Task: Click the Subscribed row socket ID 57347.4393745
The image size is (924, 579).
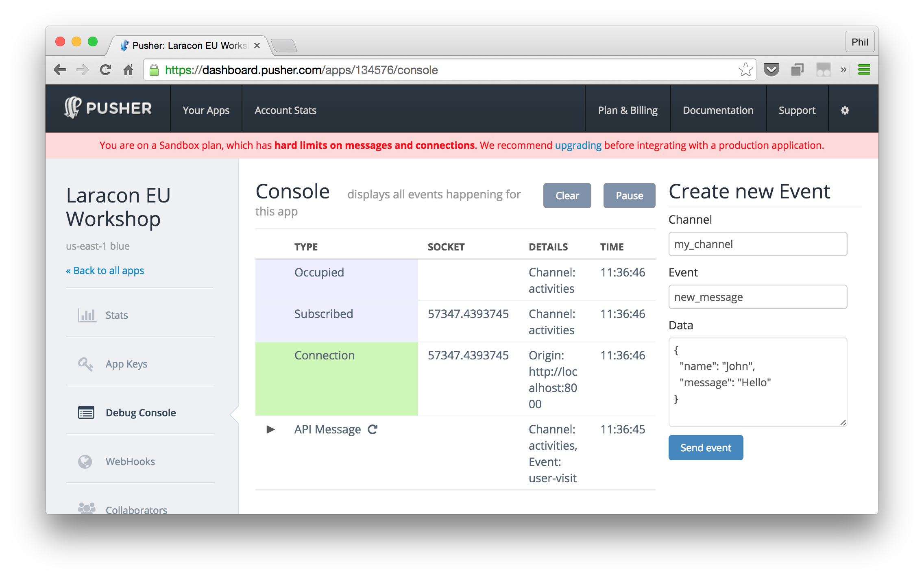Action: (468, 314)
